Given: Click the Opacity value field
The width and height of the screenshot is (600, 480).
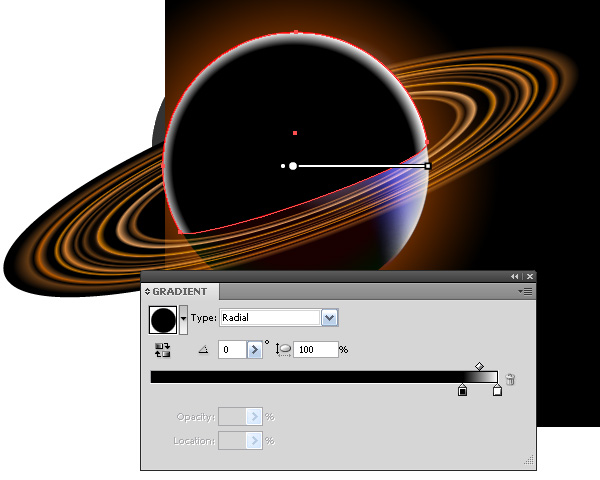Looking at the screenshot, I should point(232,417).
